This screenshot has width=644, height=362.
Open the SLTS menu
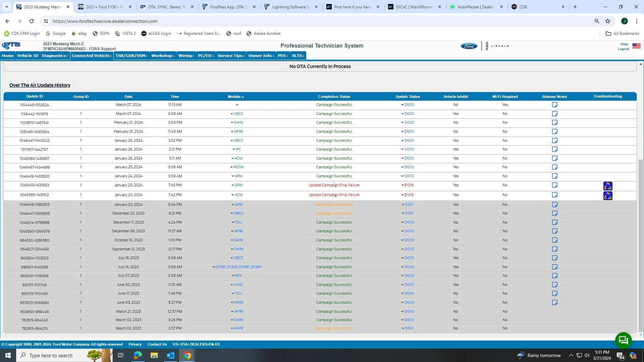pos(298,56)
